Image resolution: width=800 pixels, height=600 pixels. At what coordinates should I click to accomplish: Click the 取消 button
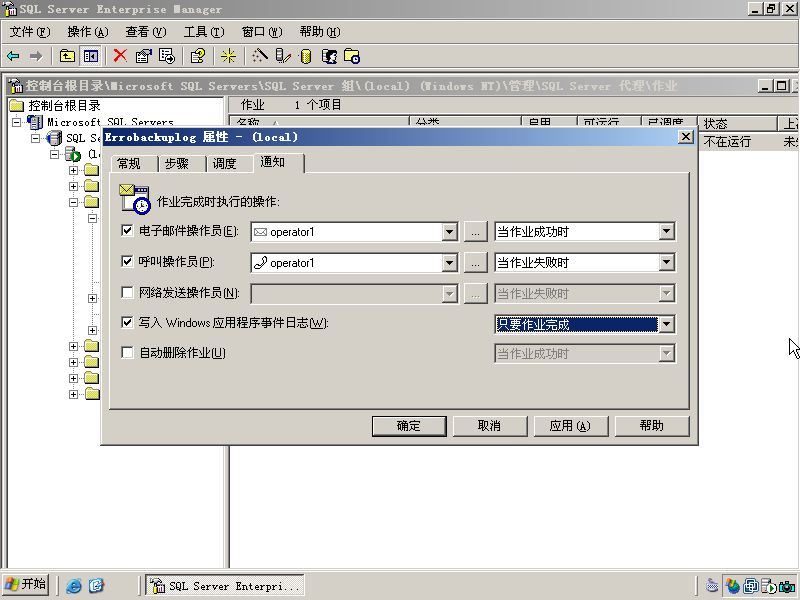(x=490, y=426)
